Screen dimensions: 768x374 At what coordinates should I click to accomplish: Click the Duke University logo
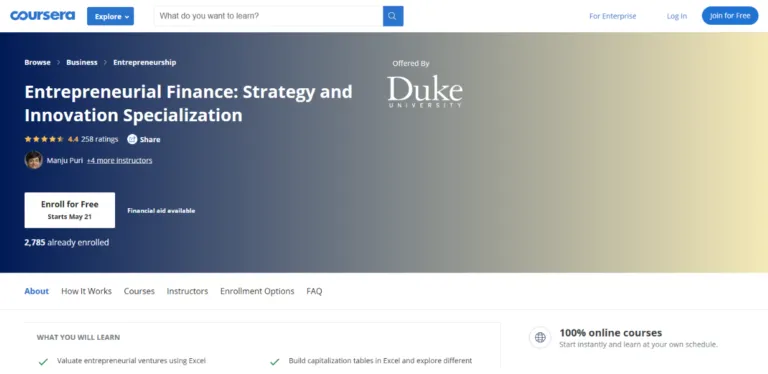pyautogui.click(x=425, y=92)
